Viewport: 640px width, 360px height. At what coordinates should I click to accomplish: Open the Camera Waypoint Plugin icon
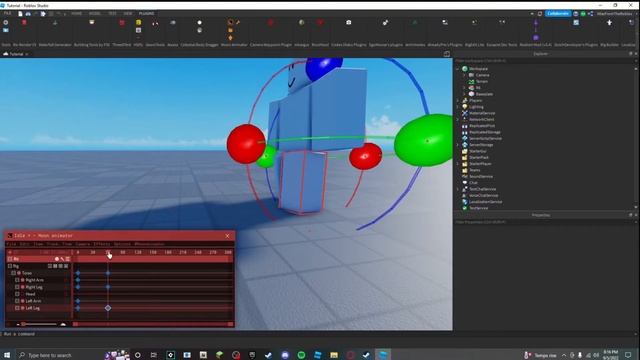tap(270, 22)
